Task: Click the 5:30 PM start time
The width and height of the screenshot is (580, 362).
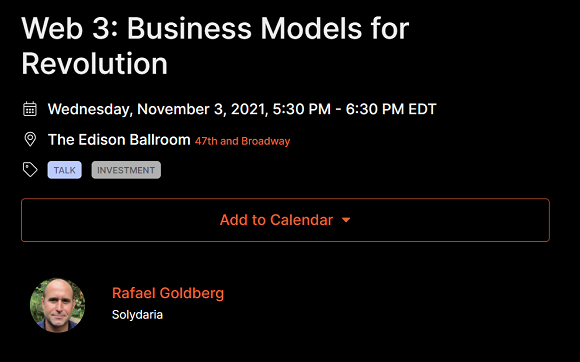Action: [x=302, y=109]
